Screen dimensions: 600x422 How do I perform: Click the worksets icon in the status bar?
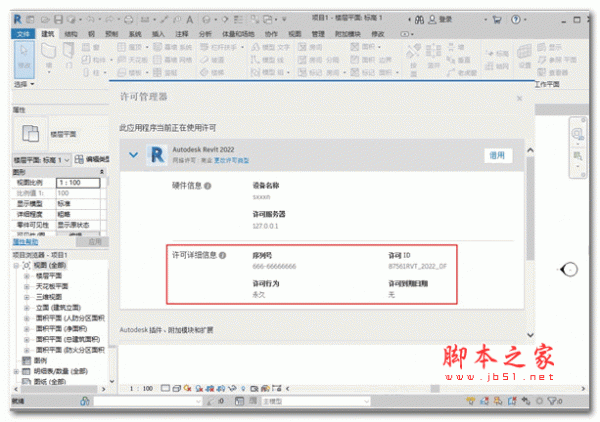point(85,401)
